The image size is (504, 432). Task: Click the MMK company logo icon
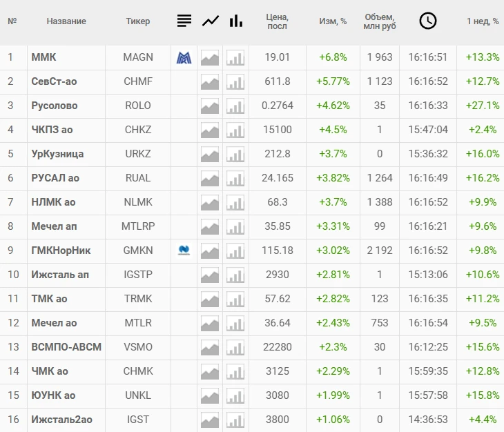tap(184, 58)
